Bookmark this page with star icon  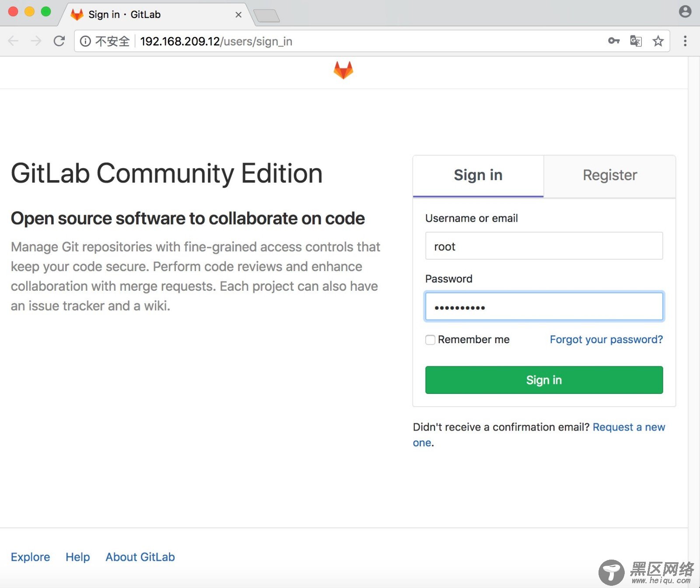658,41
